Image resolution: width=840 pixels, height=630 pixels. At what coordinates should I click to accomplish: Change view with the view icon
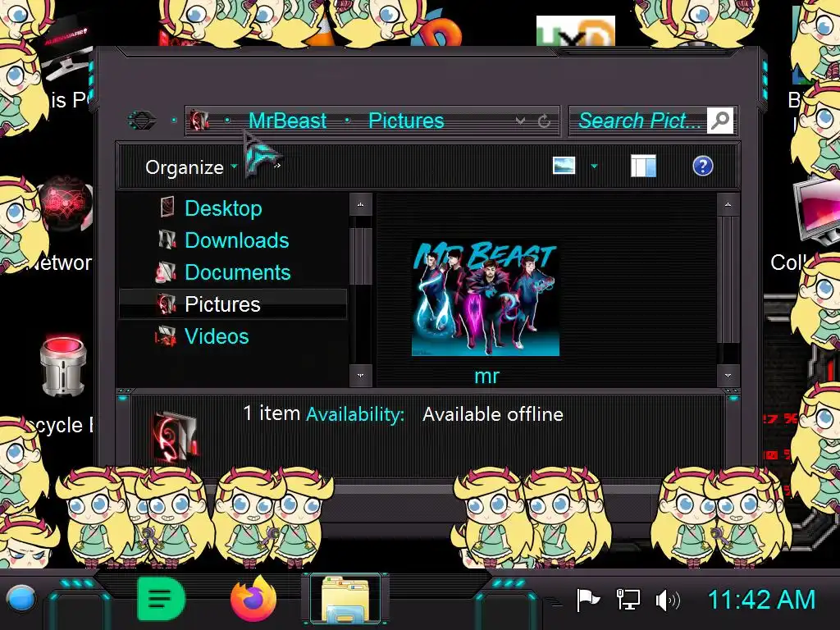pos(564,166)
